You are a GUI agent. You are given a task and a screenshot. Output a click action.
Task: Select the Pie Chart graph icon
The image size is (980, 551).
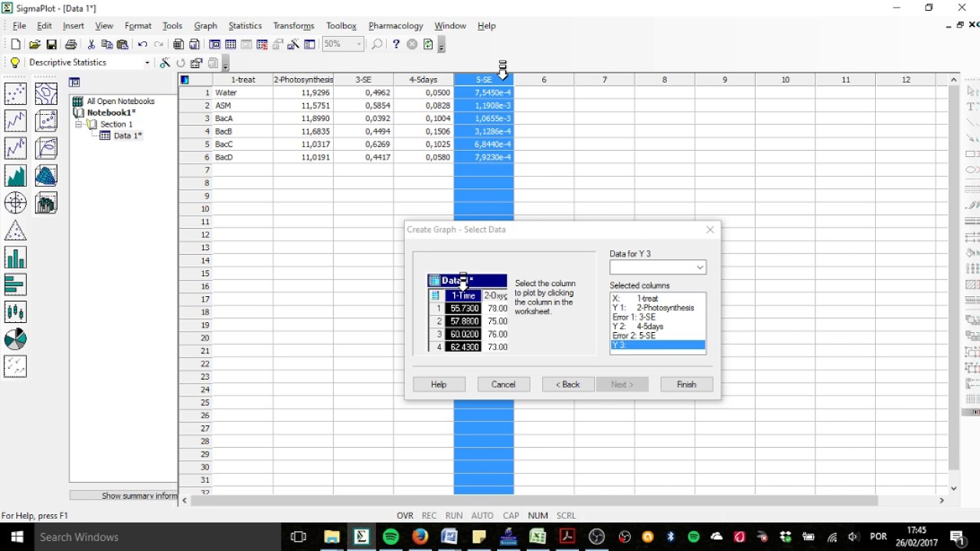tap(15, 339)
